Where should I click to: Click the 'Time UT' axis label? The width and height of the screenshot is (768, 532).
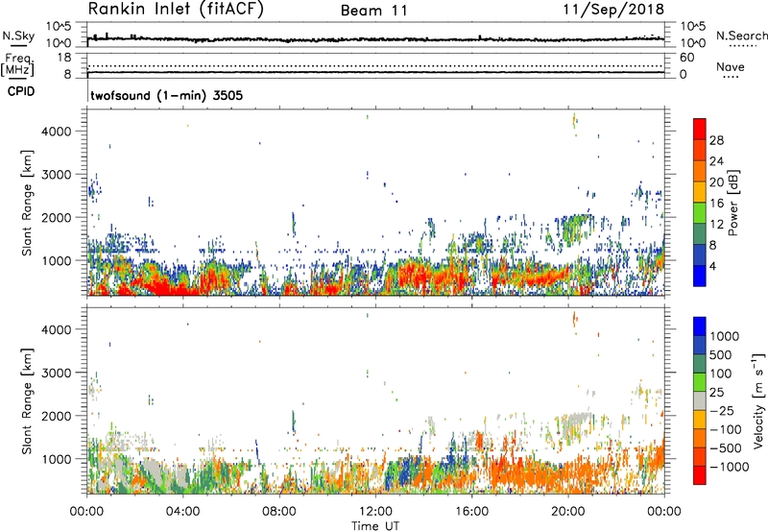(375, 526)
